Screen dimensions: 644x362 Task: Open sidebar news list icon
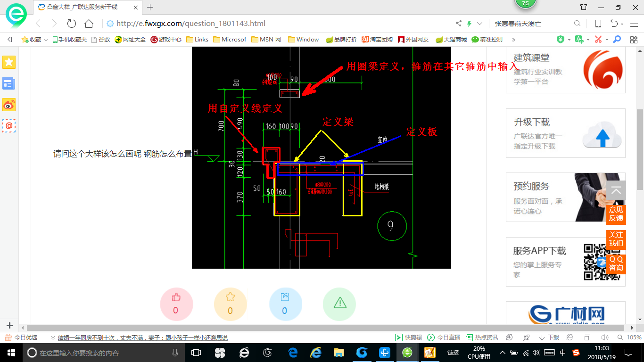click(x=9, y=84)
